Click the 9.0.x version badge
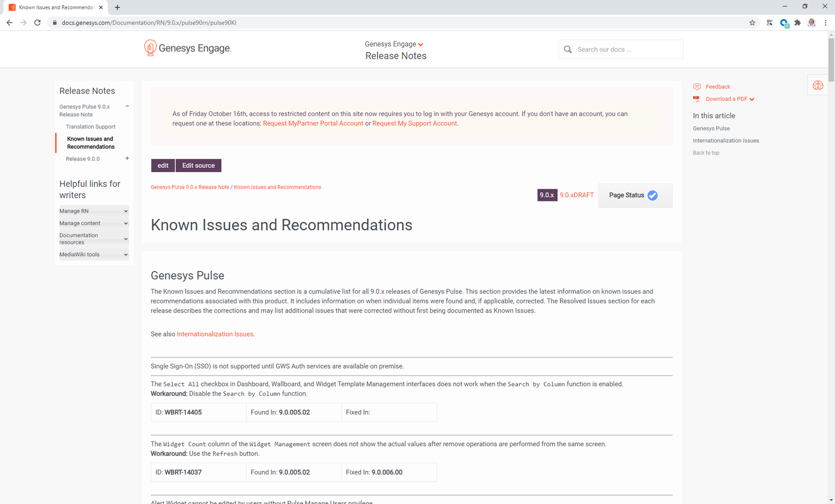Image resolution: width=835 pixels, height=504 pixels. pyautogui.click(x=547, y=195)
